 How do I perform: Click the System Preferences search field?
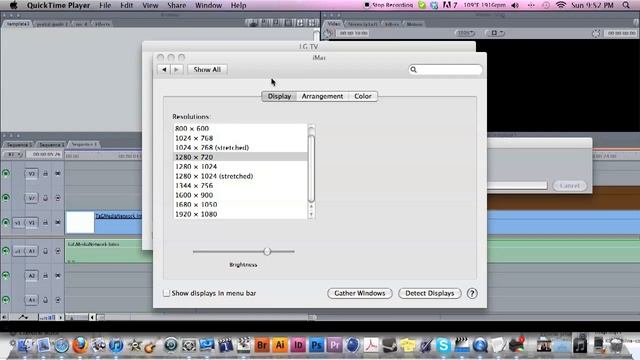point(445,70)
